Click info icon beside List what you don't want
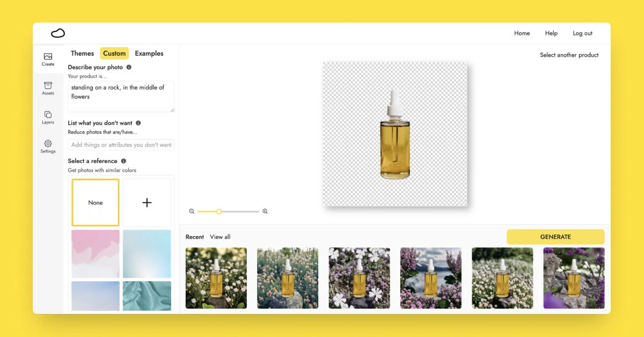The image size is (644, 337). coord(138,123)
